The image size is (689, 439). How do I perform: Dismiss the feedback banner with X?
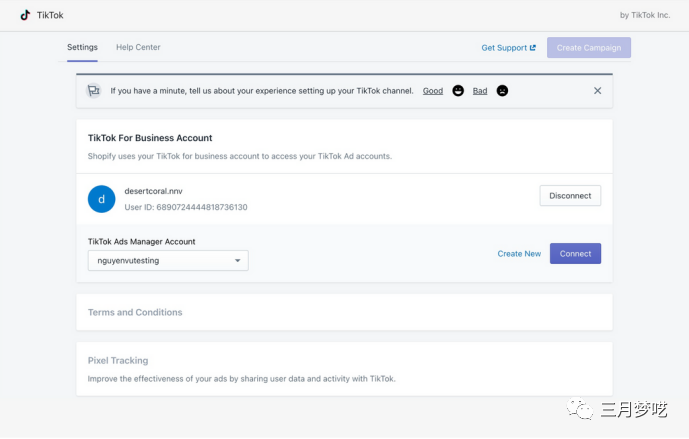click(x=597, y=91)
